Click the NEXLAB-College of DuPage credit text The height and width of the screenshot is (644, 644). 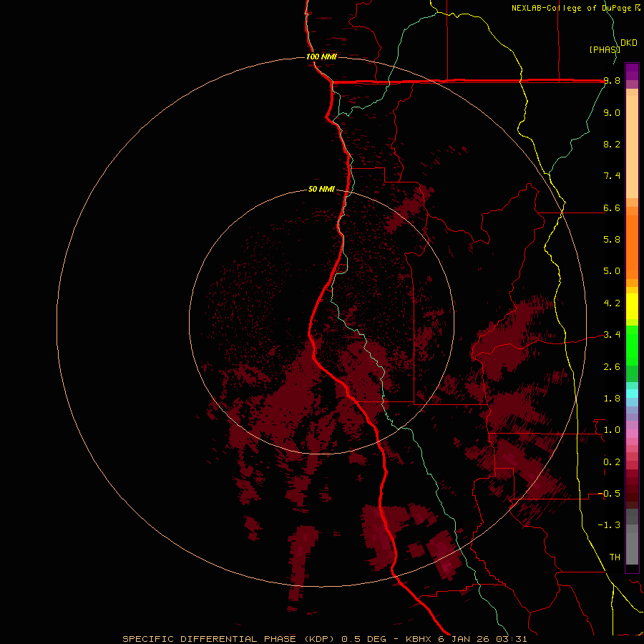(x=572, y=8)
